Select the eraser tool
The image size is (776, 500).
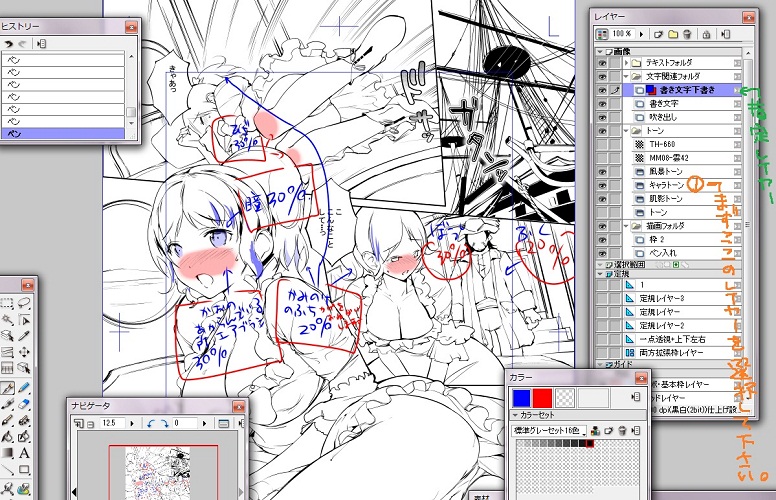pyautogui.click(x=23, y=404)
